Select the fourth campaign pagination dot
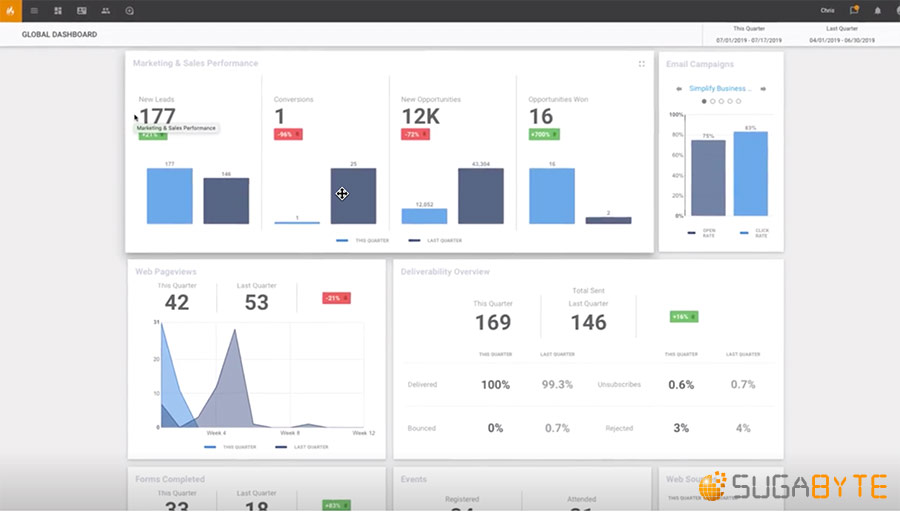 point(730,102)
